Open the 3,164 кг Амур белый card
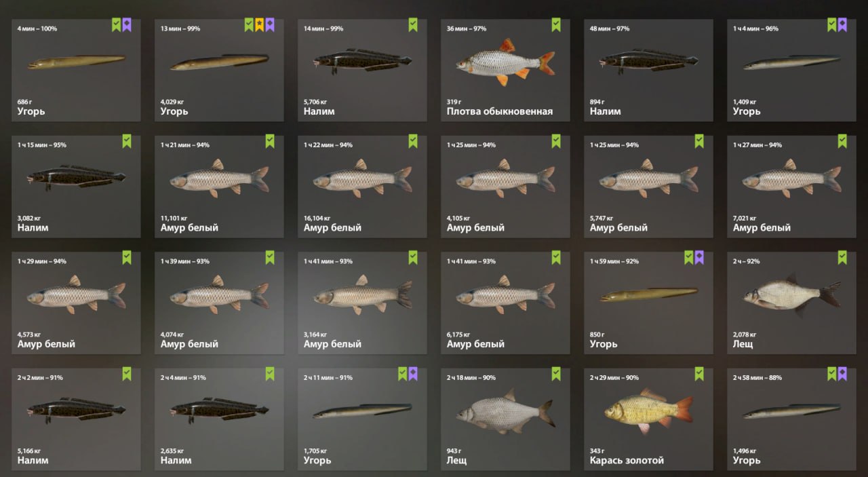868x477 pixels. (362, 303)
